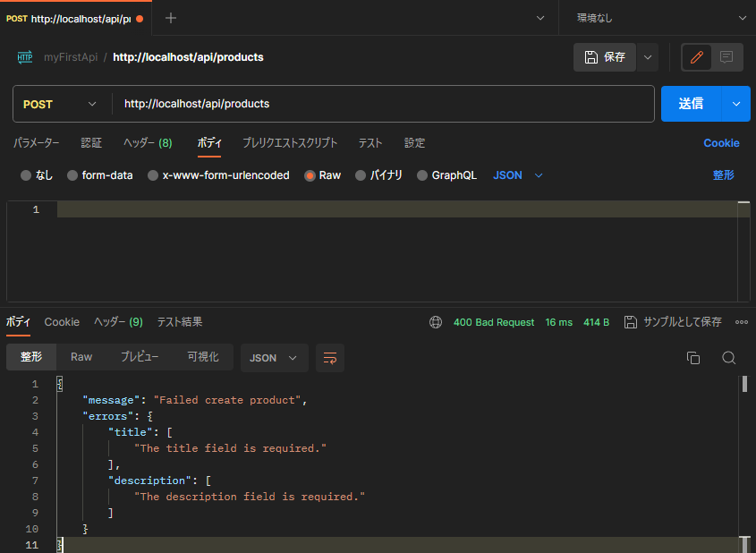The width and height of the screenshot is (756, 553).
Task: Switch to edit mode pencil icon
Action: point(696,57)
